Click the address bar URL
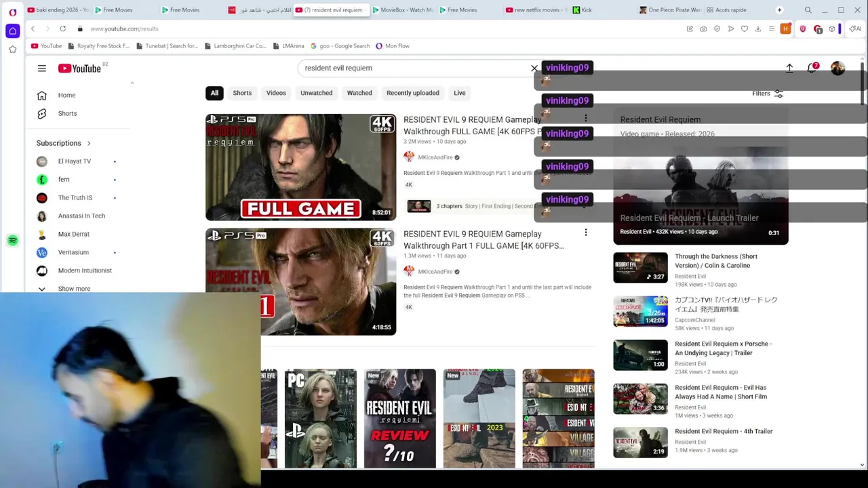Image resolution: width=868 pixels, height=488 pixels. coord(124,28)
